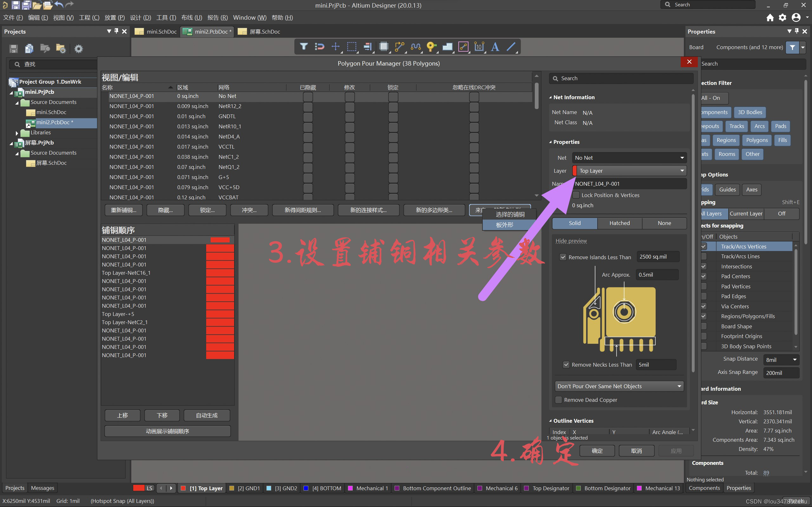This screenshot has height=507, width=812.
Task: Click the snapping magnet icon
Action: tap(319, 47)
